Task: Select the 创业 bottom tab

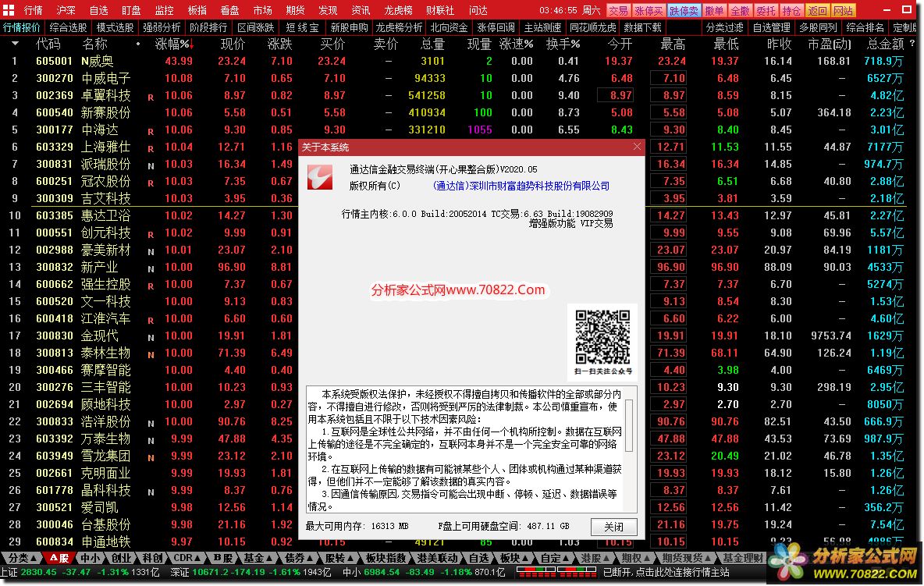Action: [122, 557]
